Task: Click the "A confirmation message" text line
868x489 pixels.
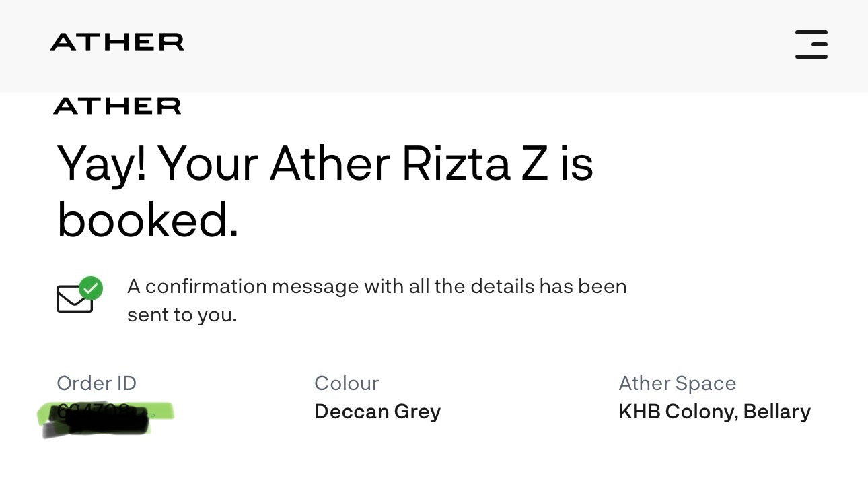Action: click(x=377, y=286)
